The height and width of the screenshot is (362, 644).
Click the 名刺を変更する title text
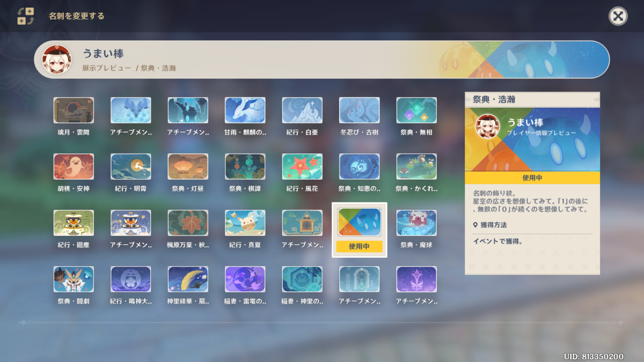pos(77,16)
